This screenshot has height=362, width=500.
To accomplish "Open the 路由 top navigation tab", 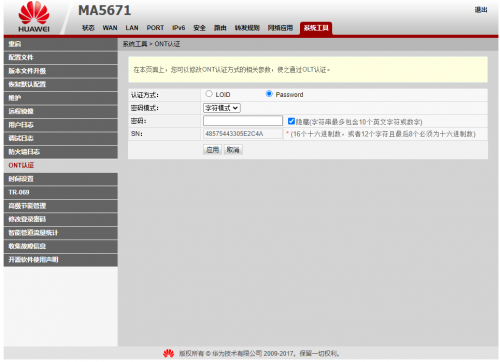I will [220, 28].
